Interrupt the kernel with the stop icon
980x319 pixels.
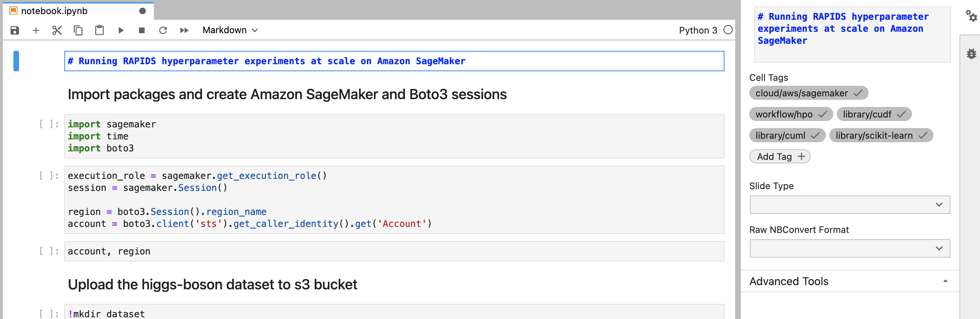tap(141, 30)
